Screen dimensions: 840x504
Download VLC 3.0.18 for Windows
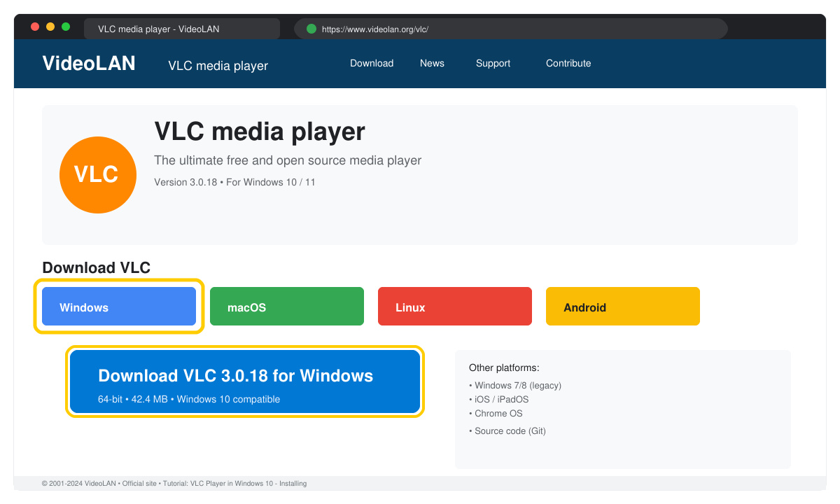(245, 381)
